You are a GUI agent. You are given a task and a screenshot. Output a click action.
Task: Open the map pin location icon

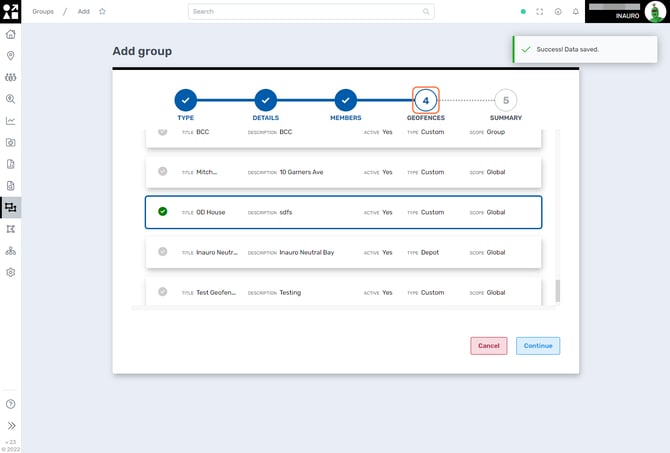11,56
